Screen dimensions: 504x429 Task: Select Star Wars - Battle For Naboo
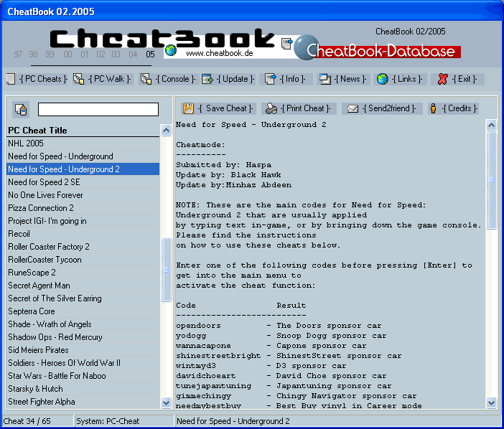pos(57,376)
